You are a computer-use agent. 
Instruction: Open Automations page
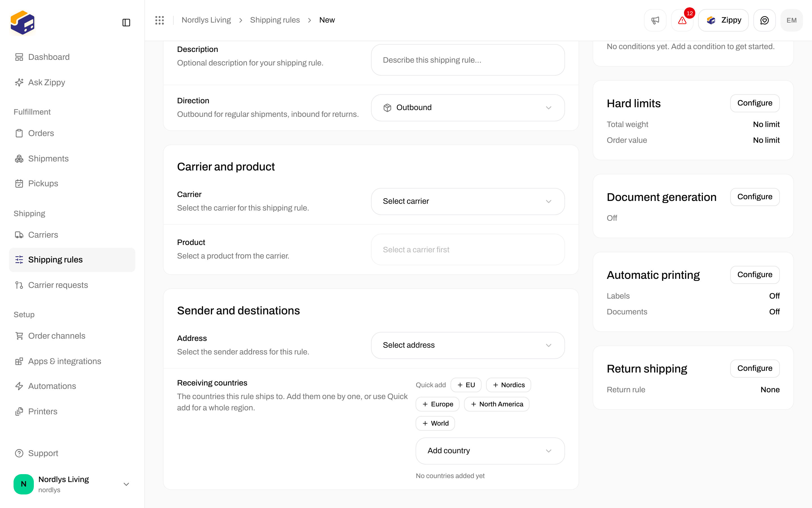(72, 386)
